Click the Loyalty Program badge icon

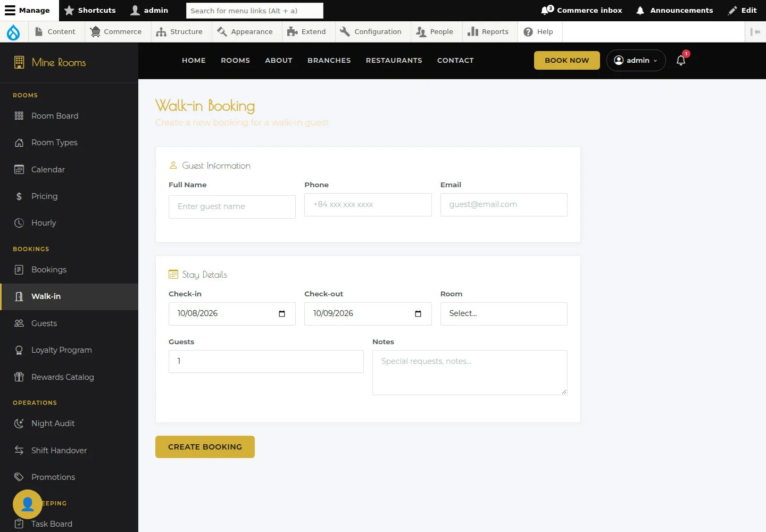coord(19,350)
